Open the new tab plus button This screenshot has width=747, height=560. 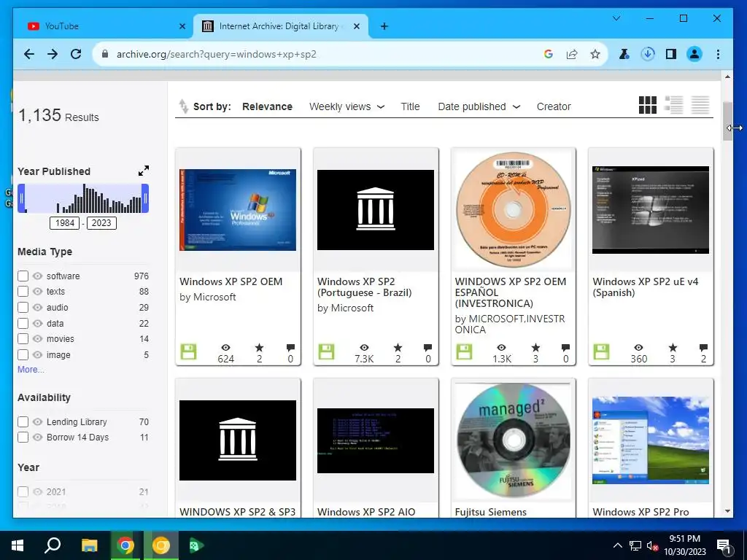384,26
